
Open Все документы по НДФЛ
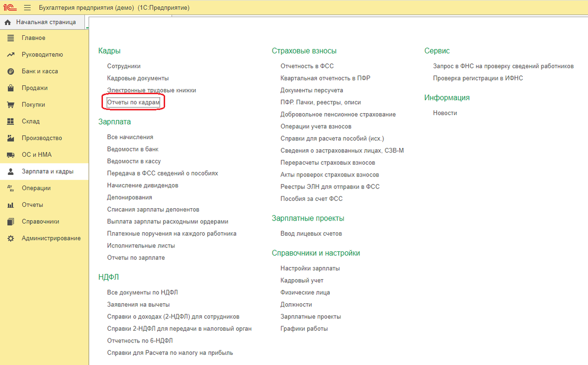[142, 292]
